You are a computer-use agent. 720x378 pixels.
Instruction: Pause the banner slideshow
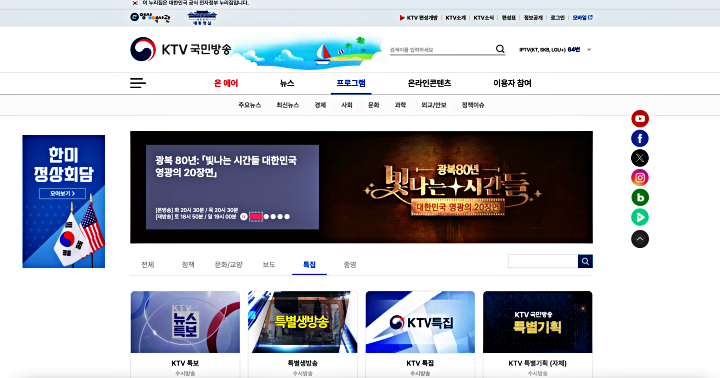coord(244,217)
